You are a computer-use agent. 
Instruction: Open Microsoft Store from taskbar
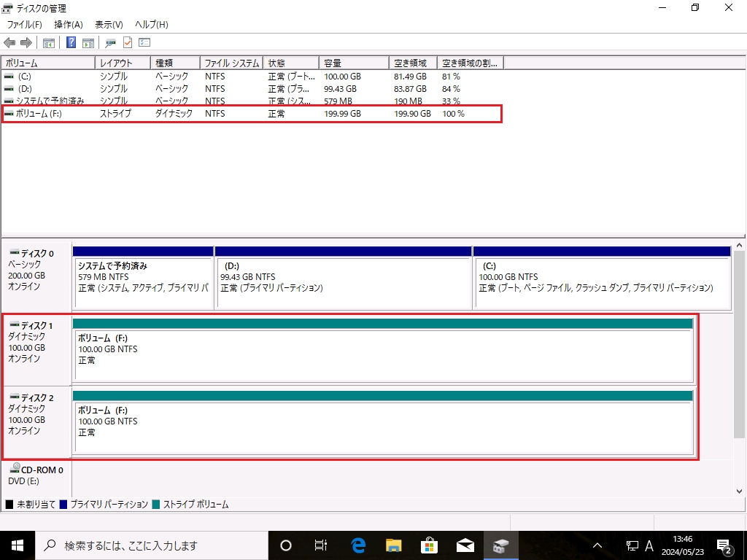point(429,545)
